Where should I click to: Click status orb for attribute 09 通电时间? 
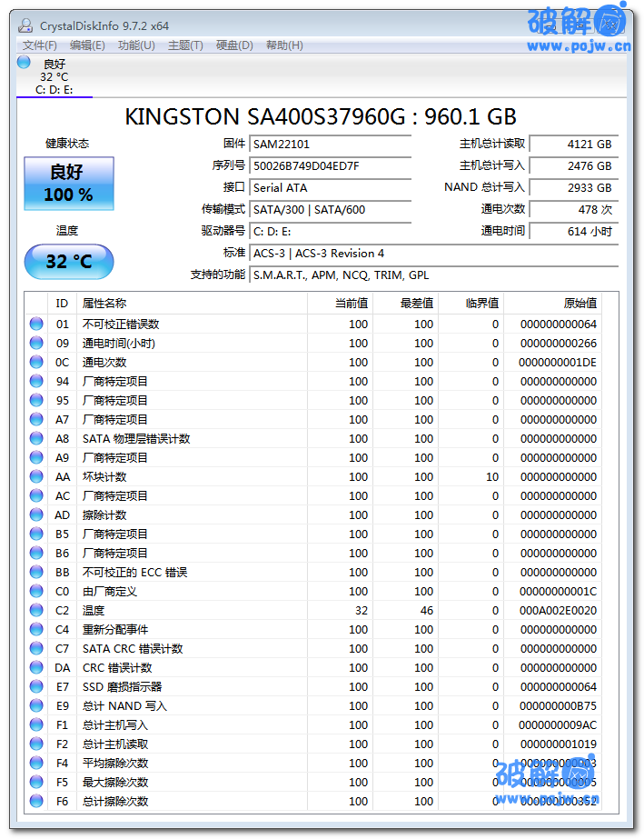pos(36,343)
